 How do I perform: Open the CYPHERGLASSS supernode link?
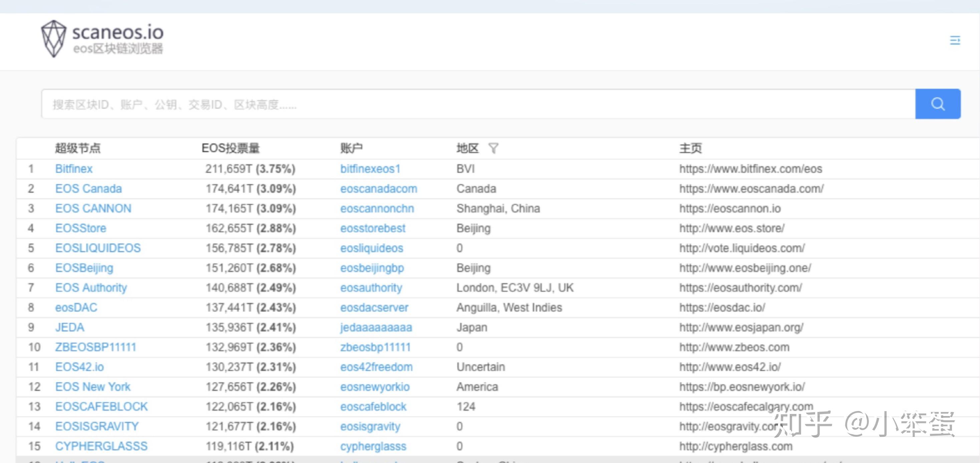click(101, 446)
